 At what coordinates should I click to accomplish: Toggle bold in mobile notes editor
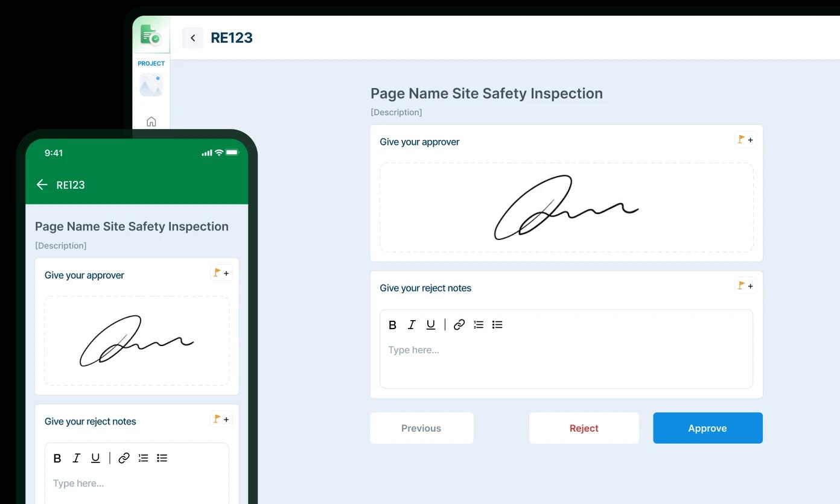(57, 458)
